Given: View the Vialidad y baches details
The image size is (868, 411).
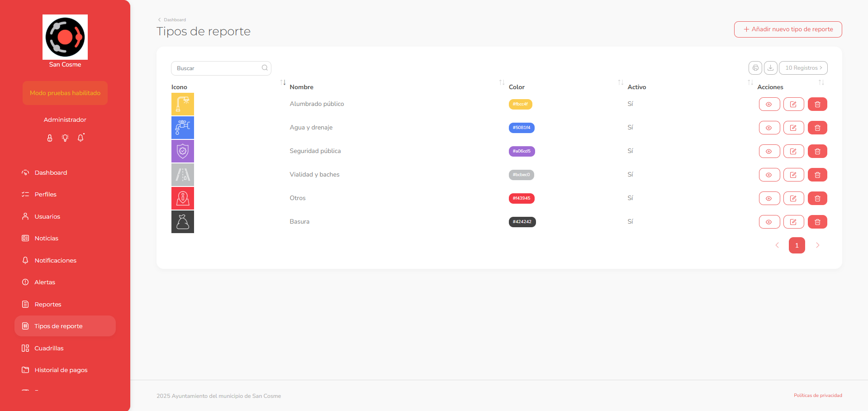Looking at the screenshot, I should pos(769,175).
